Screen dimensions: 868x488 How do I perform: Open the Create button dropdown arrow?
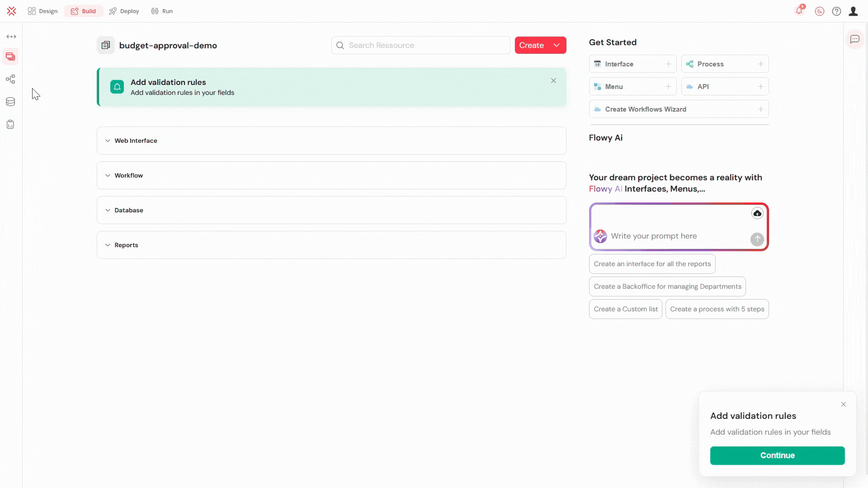pos(557,45)
